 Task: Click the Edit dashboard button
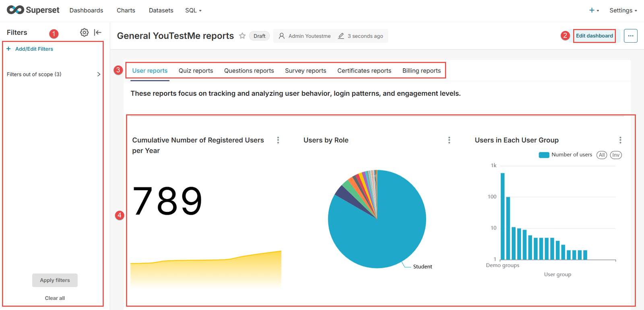[594, 36]
